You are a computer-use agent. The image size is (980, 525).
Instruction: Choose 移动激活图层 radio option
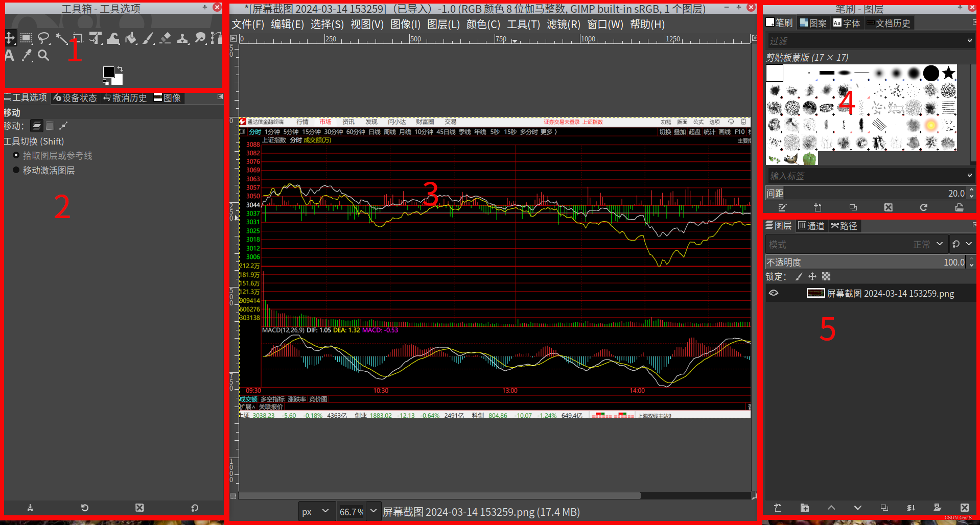(x=44, y=171)
